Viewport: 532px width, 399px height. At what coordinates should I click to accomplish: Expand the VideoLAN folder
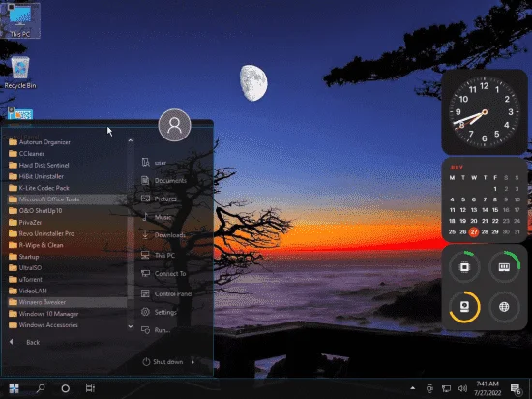coord(67,291)
